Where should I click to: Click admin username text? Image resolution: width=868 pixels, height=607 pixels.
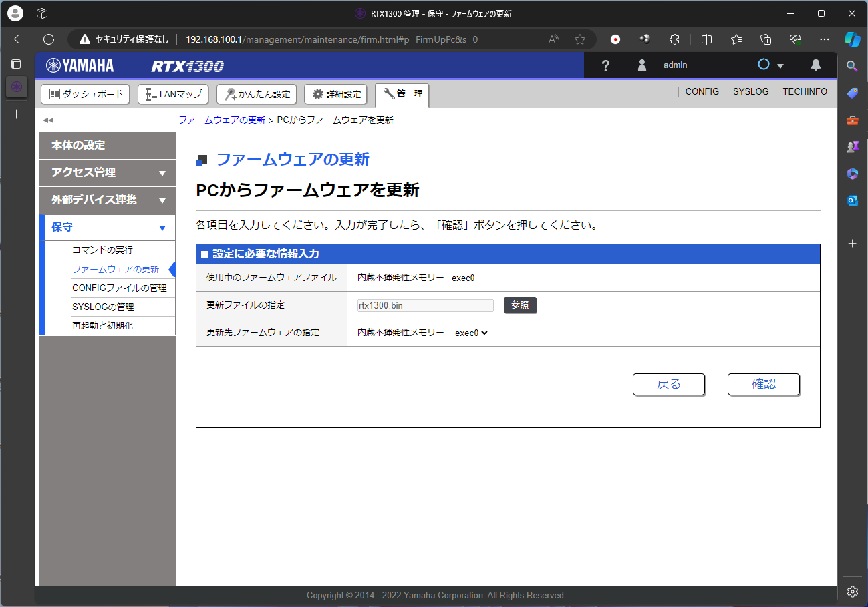(x=675, y=65)
